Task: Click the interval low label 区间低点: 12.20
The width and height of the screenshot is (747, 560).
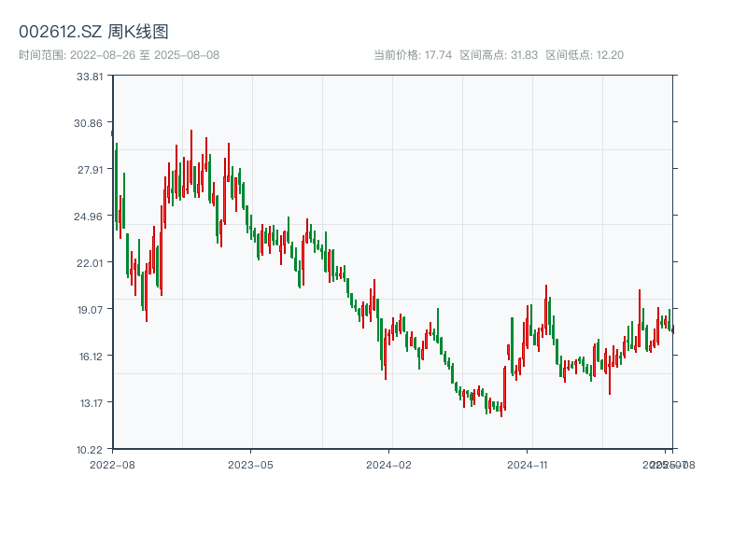Action: click(585, 55)
